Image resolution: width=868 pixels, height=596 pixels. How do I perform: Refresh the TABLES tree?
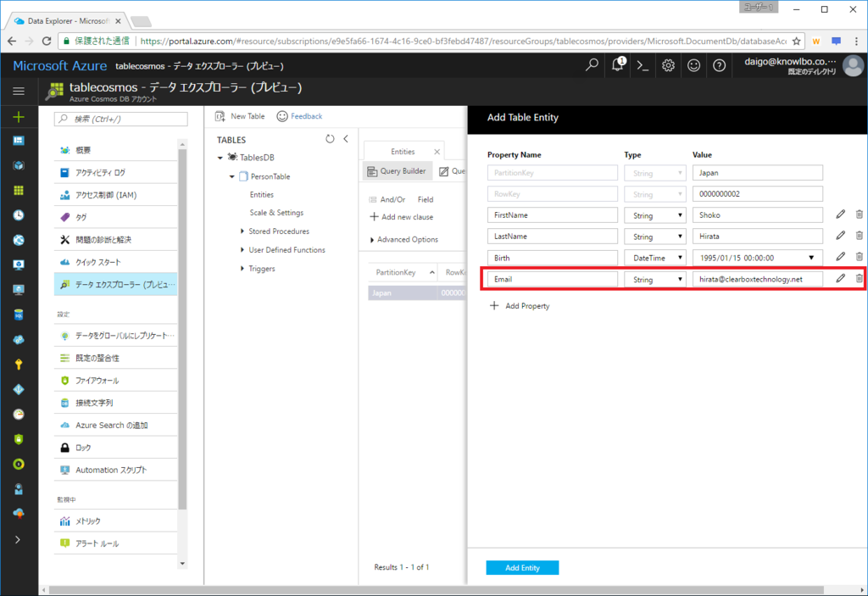pos(330,139)
